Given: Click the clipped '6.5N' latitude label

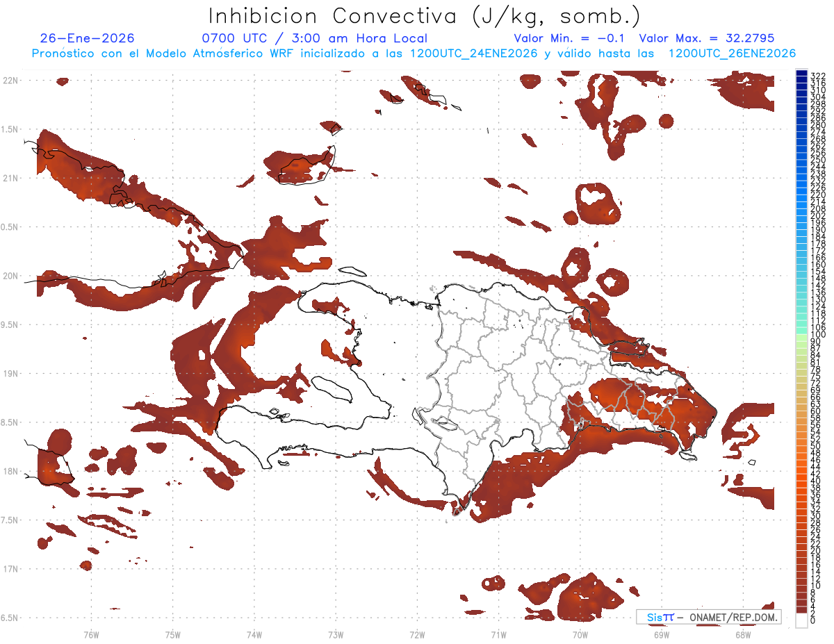Looking at the screenshot, I should click(10, 618).
